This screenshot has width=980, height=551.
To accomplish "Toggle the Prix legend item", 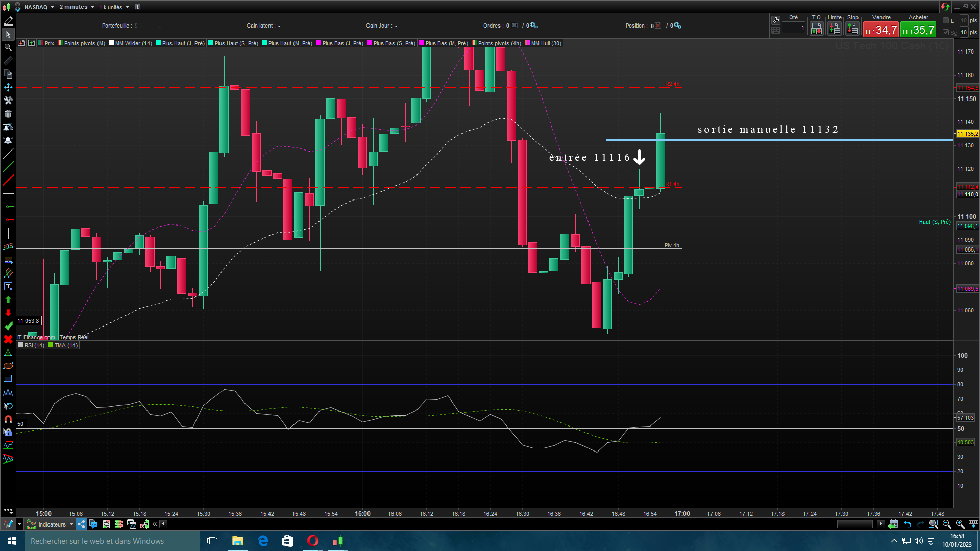I will [49, 43].
